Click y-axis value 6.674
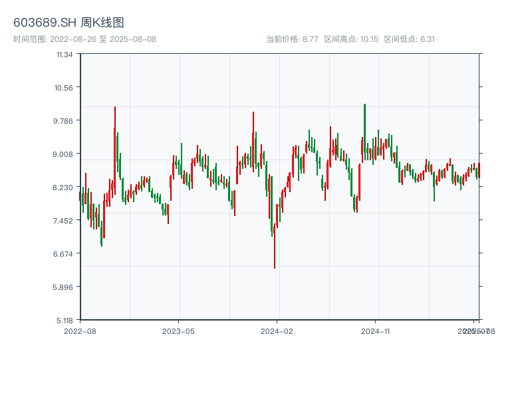The width and height of the screenshot is (532, 399). click(63, 254)
